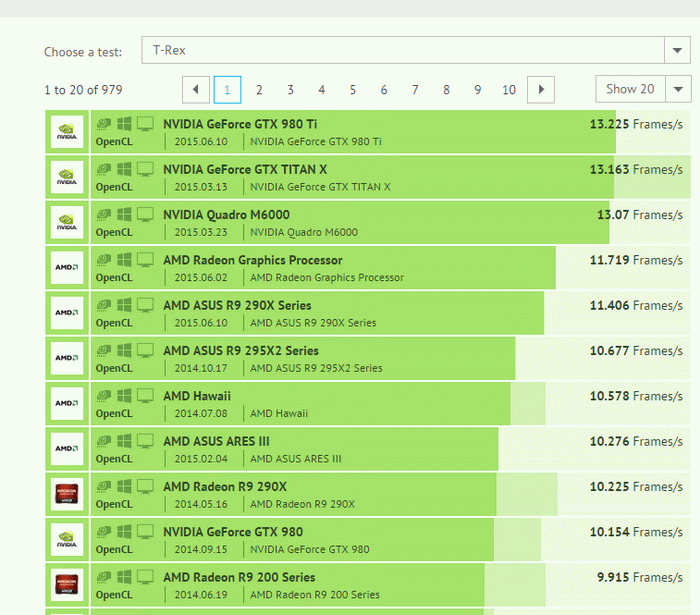This screenshot has height=615, width=700.
Task: Go to the previous page arrow
Action: pos(196,90)
